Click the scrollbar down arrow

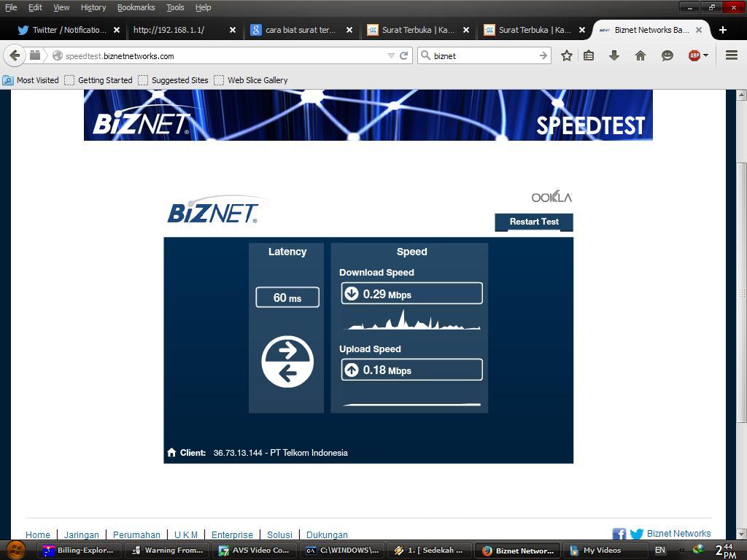[741, 534]
